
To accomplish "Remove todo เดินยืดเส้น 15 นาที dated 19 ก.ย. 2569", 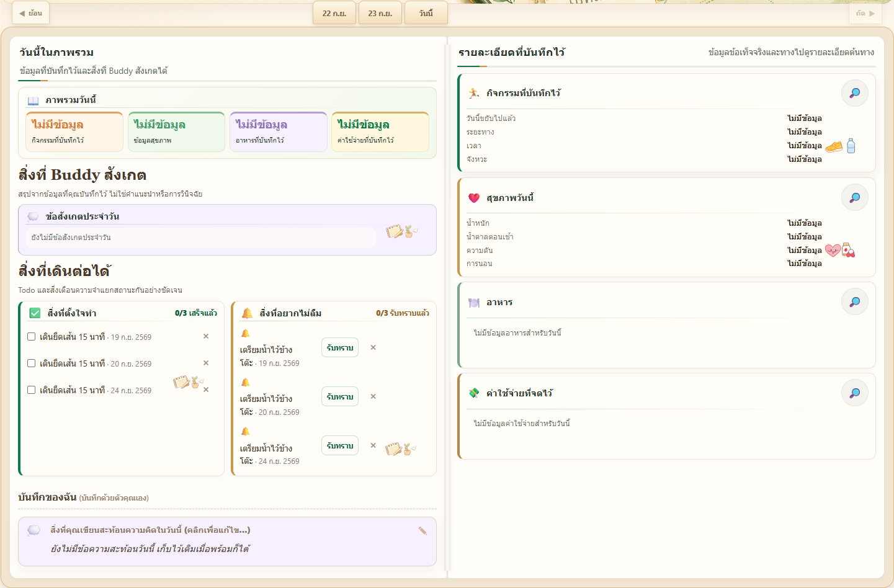I will [x=206, y=336].
